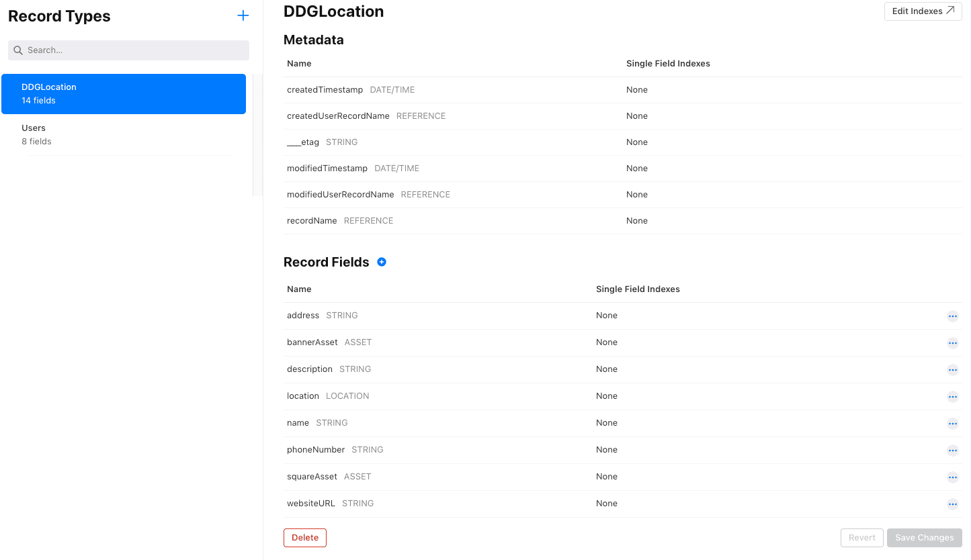The height and width of the screenshot is (560, 971).
Task: Open options menu for bannerAsset field
Action: [952, 343]
